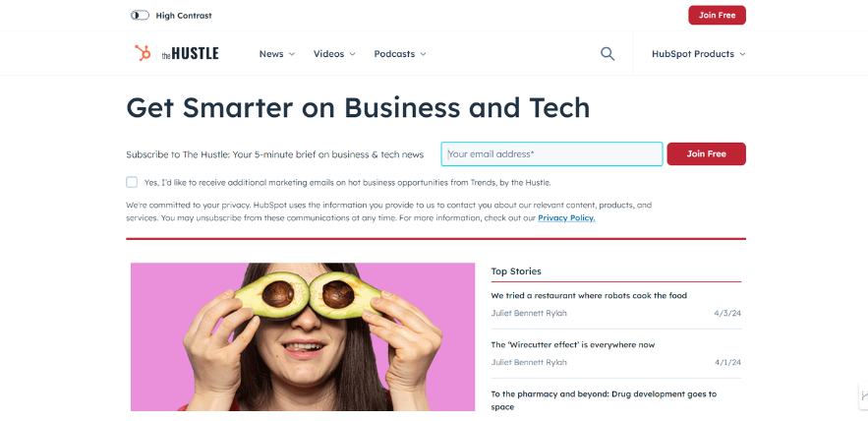868x421 pixels.
Task: Expand the News dropdown chevron
Action: [x=292, y=54]
